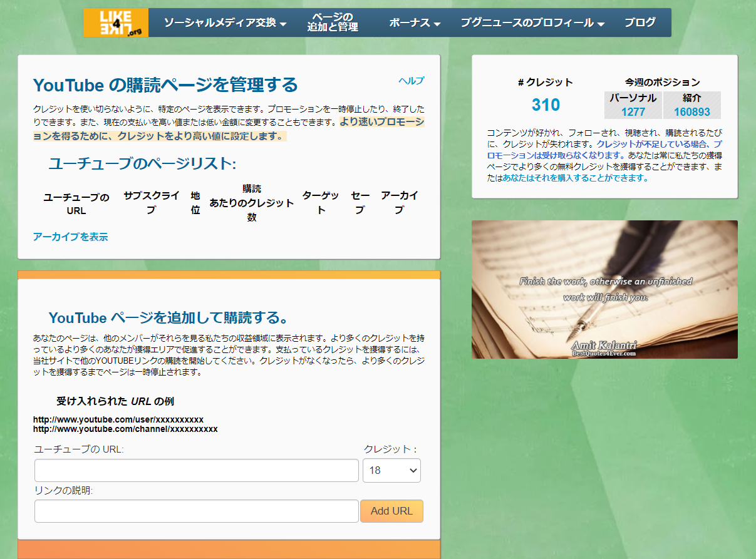This screenshot has height=559, width=756.
Task: Click the ターゲット column header
Action: [x=321, y=202]
